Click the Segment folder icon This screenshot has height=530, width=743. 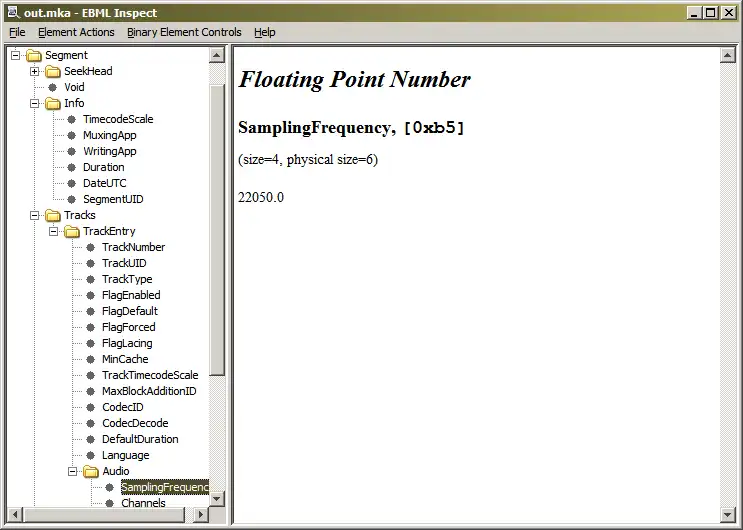coord(34,55)
